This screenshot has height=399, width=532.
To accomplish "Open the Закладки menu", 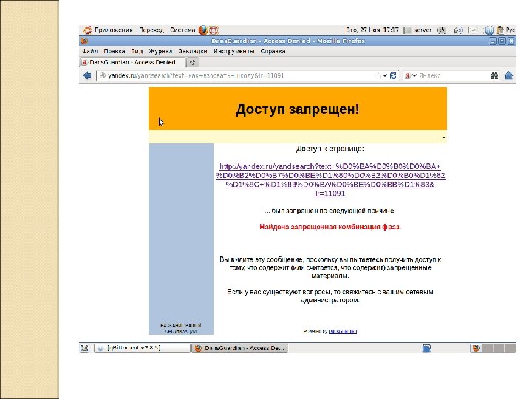I will 193,51.
